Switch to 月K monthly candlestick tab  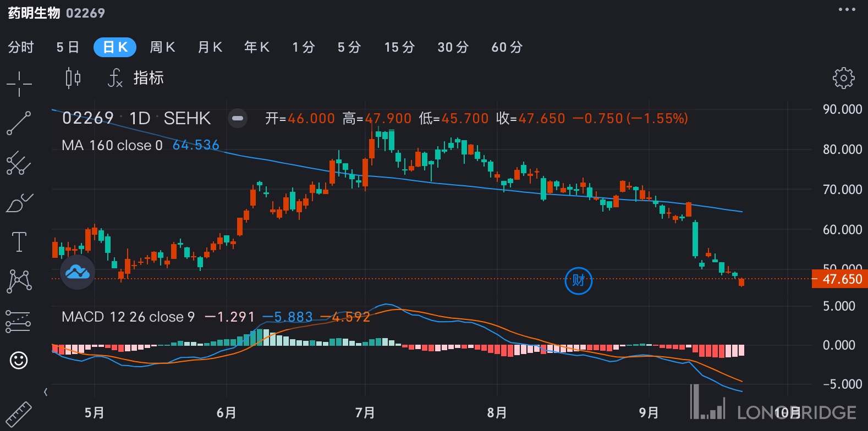tap(210, 47)
